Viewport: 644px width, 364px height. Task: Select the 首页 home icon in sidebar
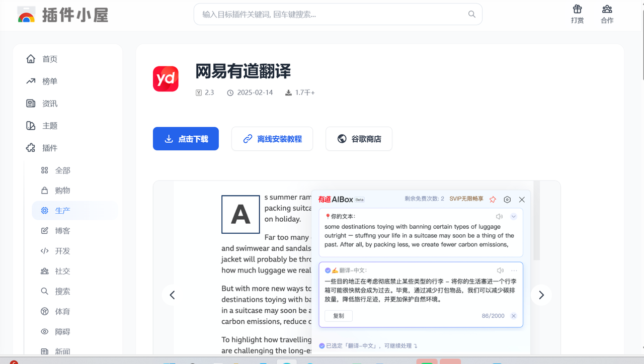[x=30, y=59]
